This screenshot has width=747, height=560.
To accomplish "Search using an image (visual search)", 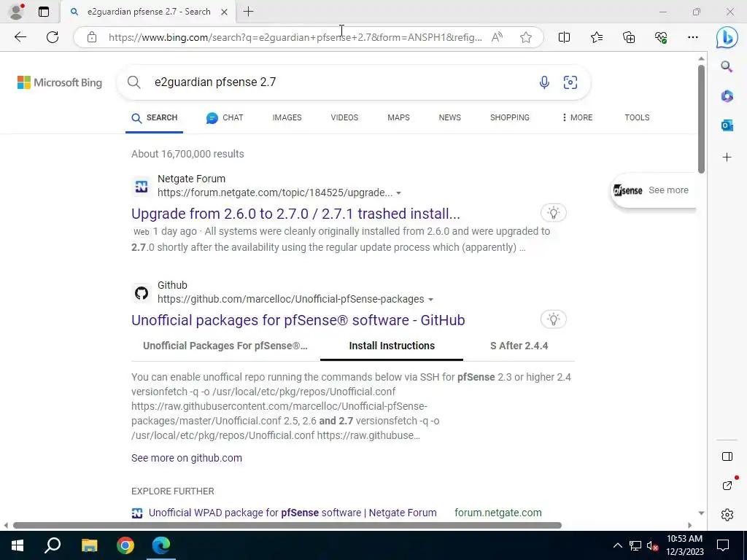I will 570,82.
